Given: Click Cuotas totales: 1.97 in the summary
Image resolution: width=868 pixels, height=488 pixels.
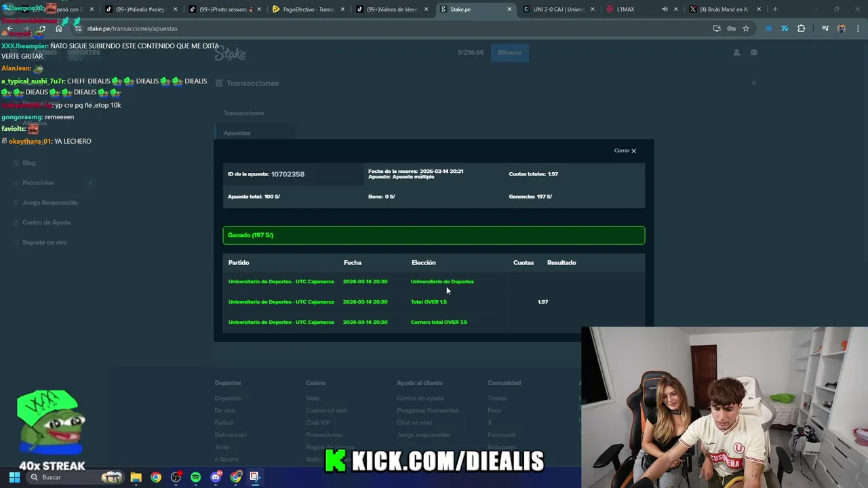Looking at the screenshot, I should [x=534, y=174].
